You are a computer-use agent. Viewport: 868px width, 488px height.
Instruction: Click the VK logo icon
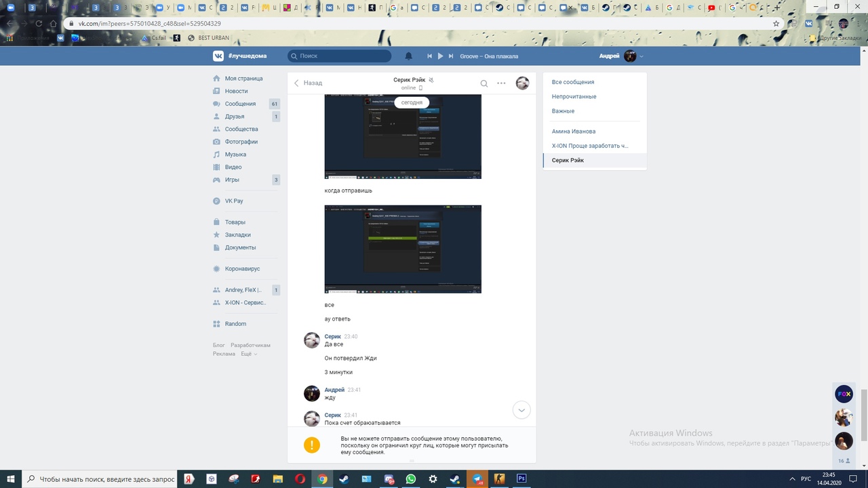coord(218,56)
